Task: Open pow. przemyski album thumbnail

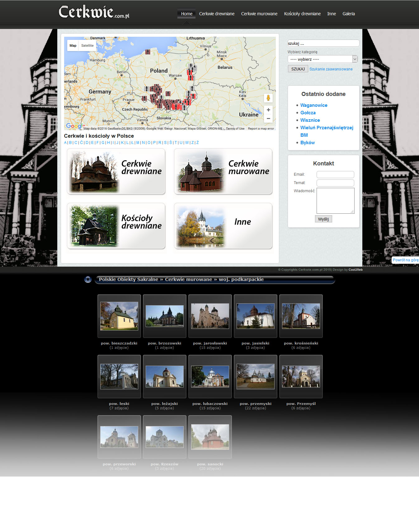Action: [256, 376]
